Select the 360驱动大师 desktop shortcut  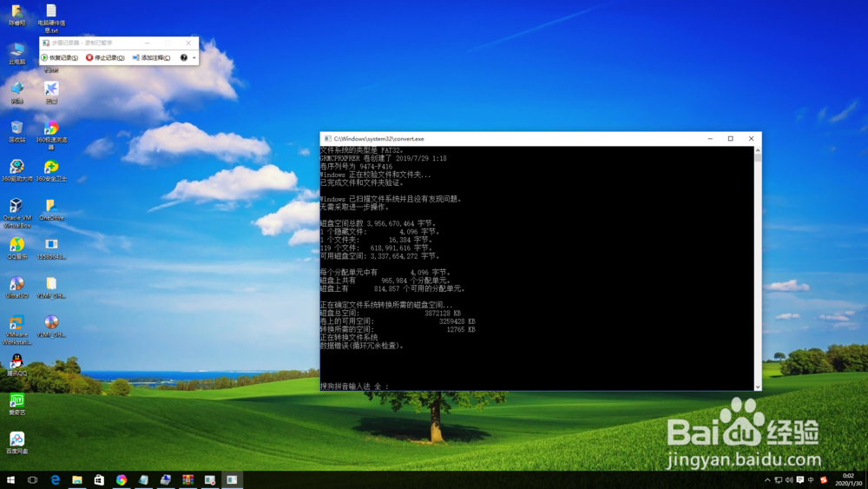pyautogui.click(x=17, y=170)
